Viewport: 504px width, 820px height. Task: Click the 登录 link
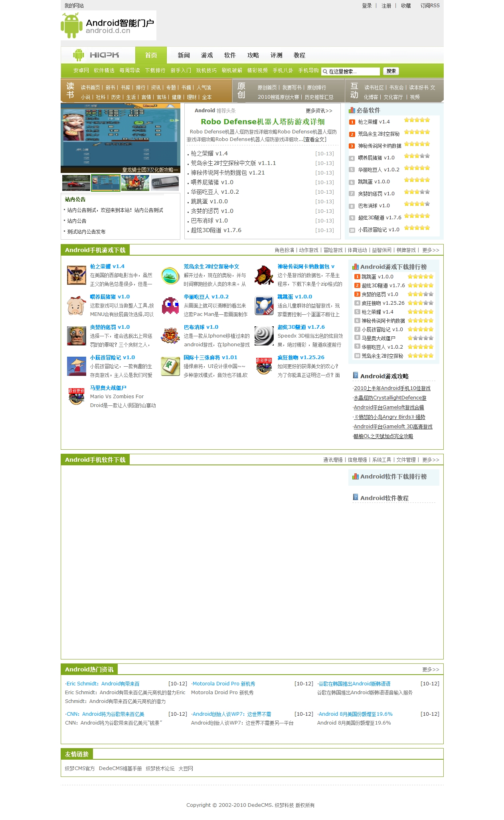click(367, 6)
